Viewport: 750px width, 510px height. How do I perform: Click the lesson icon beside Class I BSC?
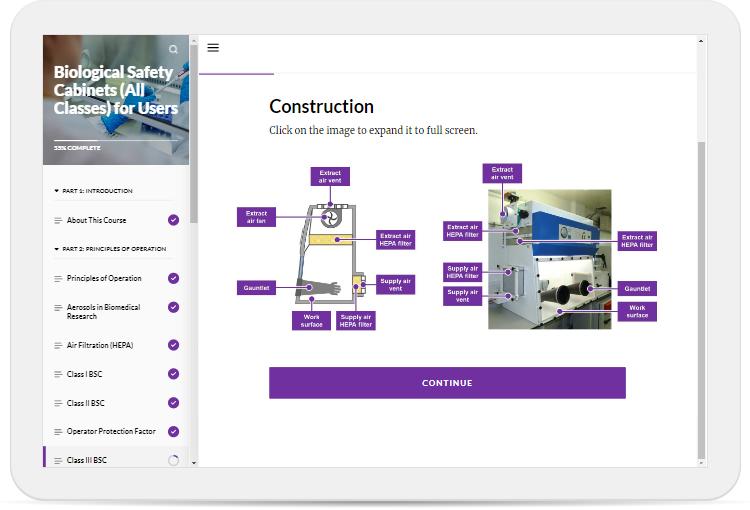pyautogui.click(x=58, y=374)
